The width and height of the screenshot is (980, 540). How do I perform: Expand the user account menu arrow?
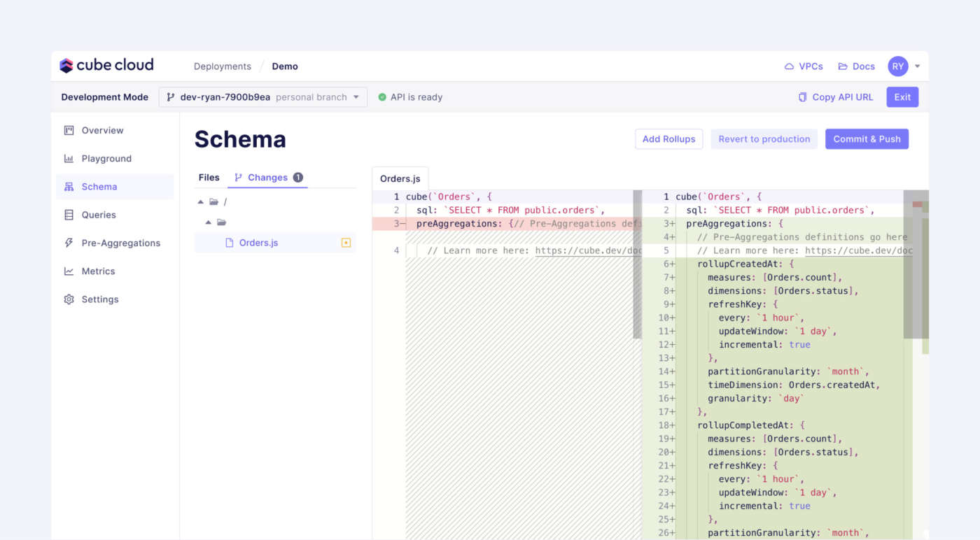point(918,66)
